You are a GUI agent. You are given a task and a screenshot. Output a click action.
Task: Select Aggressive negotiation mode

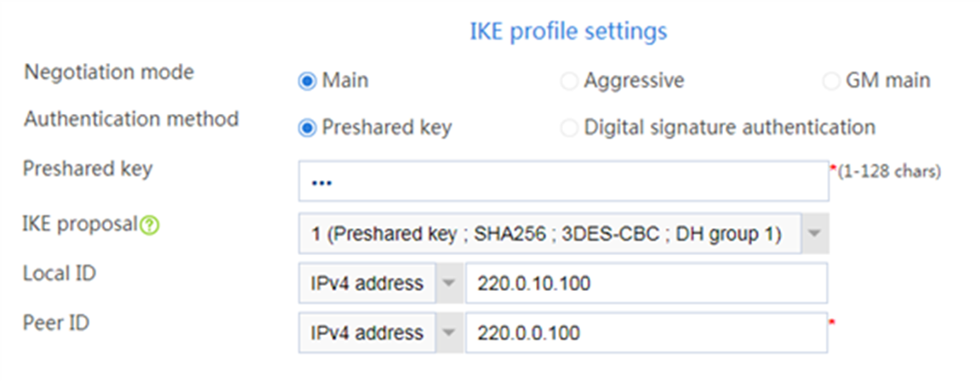[x=569, y=81]
